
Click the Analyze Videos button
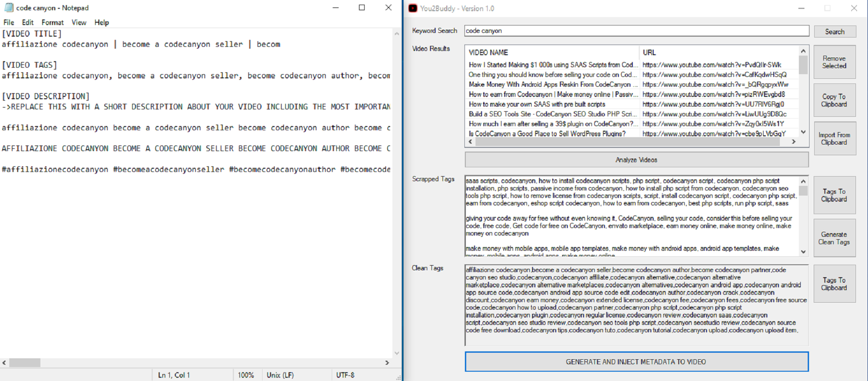637,160
